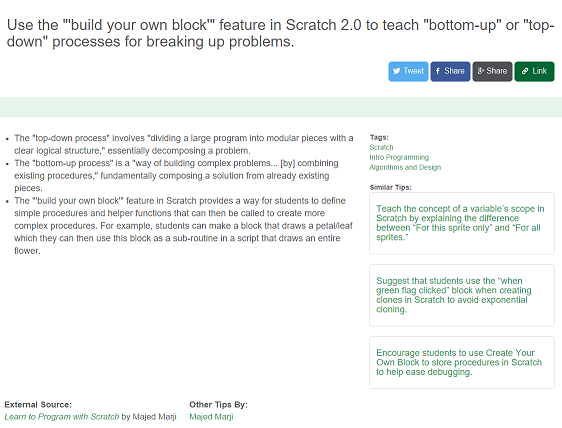Screen dimensions: 562x428
Task: Click the page title about build your own block
Action: click(x=281, y=33)
